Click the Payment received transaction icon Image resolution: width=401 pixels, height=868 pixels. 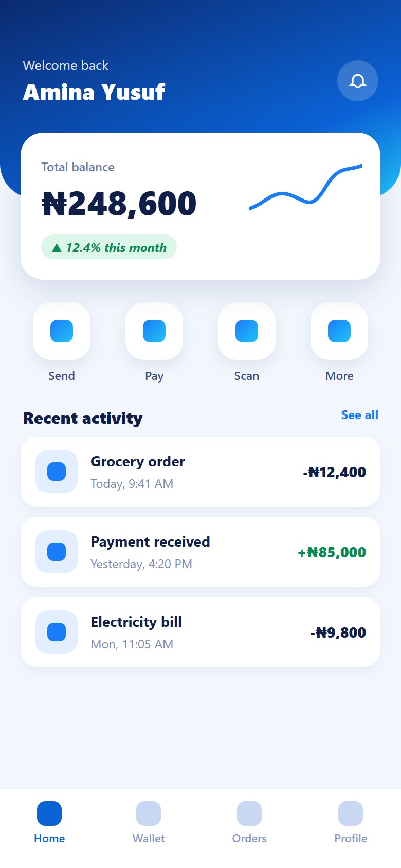pyautogui.click(x=57, y=552)
